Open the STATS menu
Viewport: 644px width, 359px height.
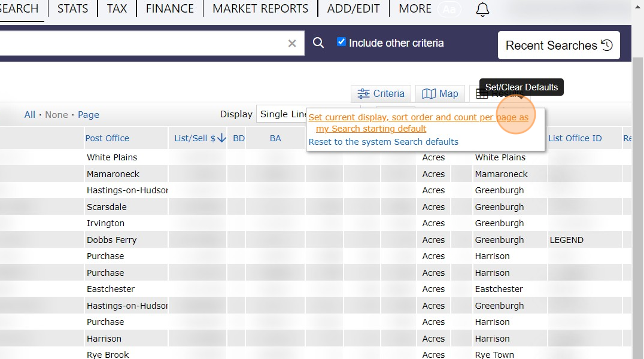click(x=72, y=8)
